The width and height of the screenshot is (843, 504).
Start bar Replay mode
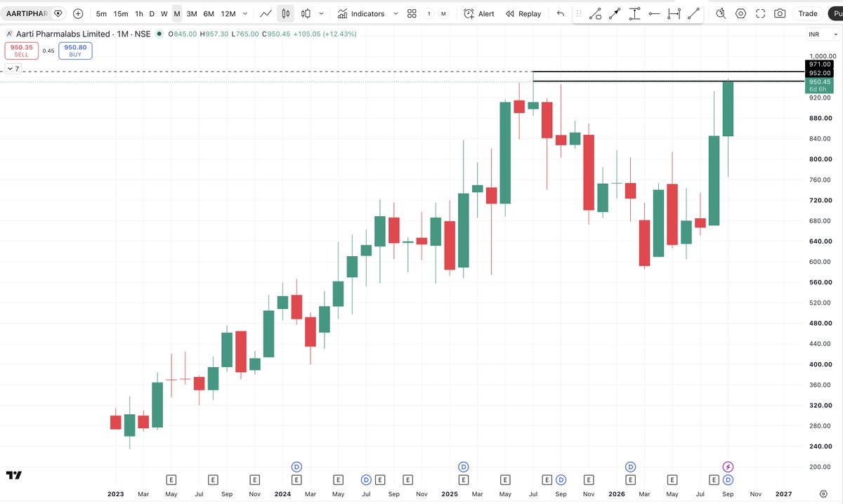[x=524, y=13]
